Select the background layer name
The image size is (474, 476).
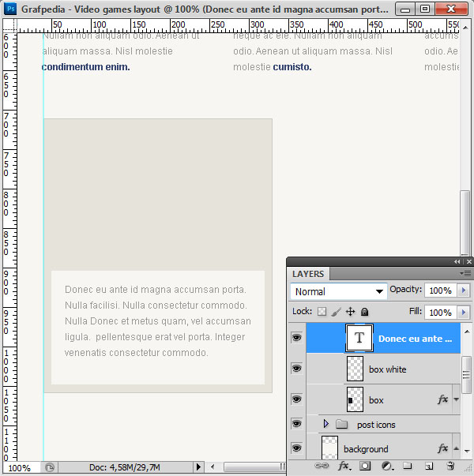pos(366,448)
